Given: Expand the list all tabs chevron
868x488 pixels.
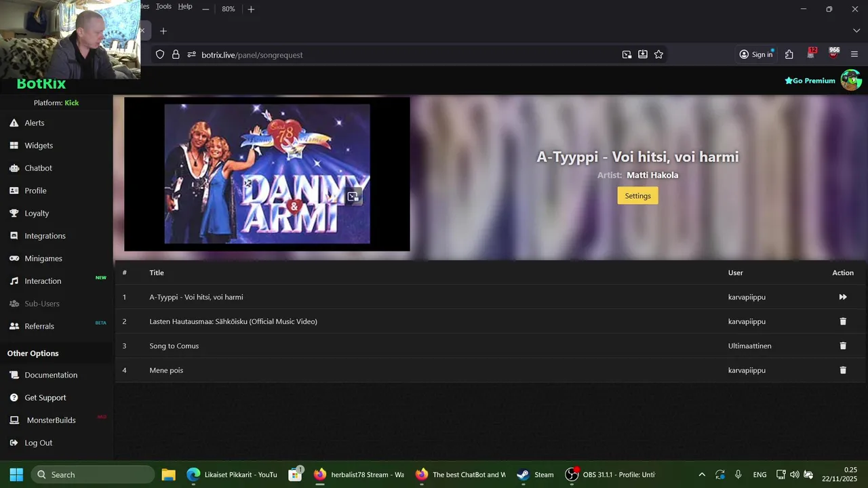Looking at the screenshot, I should point(856,31).
